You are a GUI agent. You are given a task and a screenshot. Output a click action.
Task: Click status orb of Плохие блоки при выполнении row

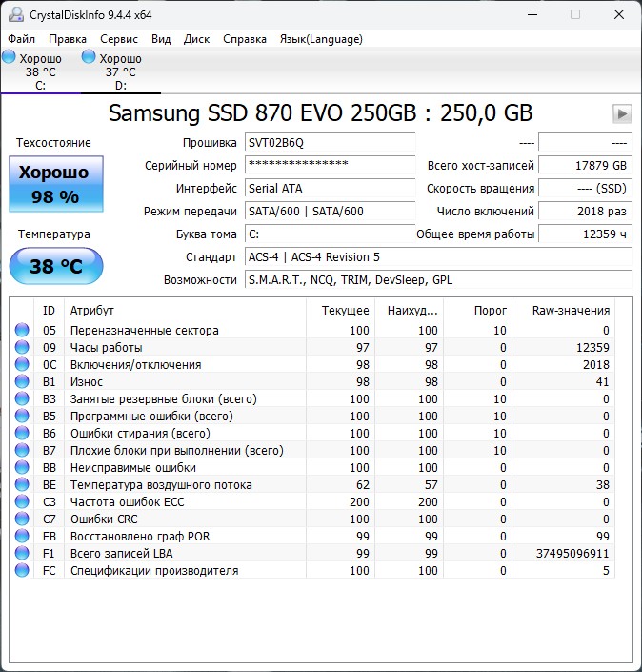click(x=22, y=450)
